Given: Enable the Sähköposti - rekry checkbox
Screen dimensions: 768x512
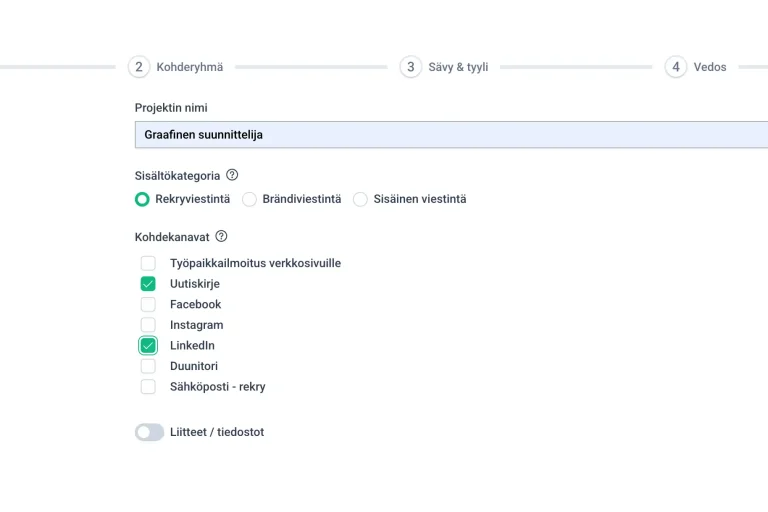Looking at the screenshot, I should click(148, 387).
